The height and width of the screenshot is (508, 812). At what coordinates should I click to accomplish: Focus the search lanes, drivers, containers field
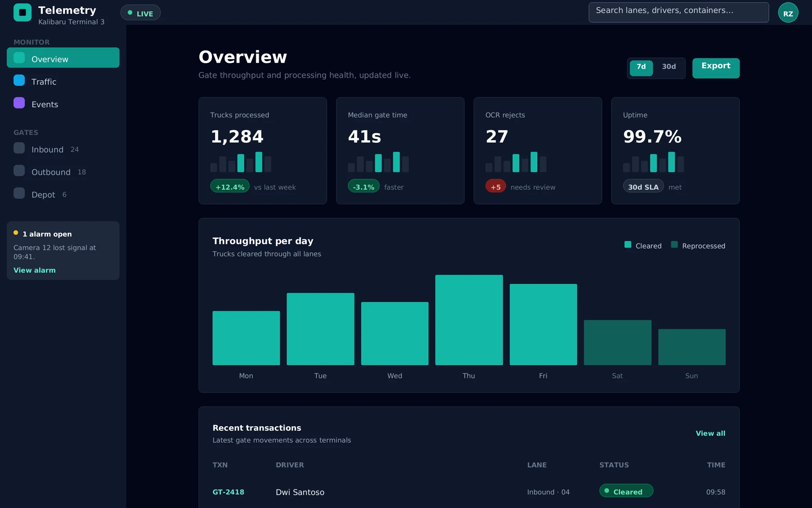click(x=678, y=13)
